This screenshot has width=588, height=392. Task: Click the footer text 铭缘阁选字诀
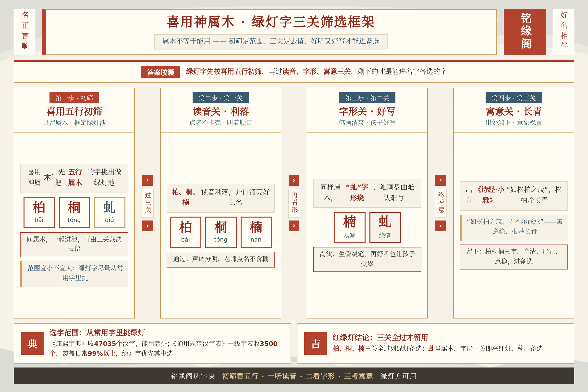(193, 376)
